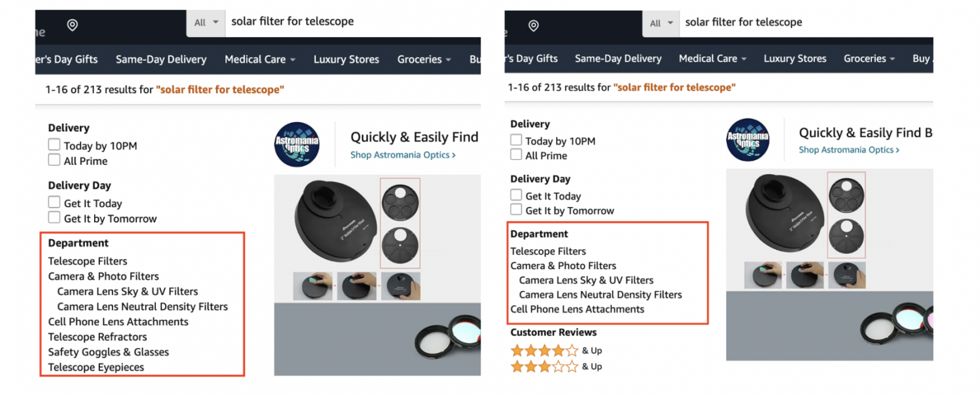980x395 pixels.
Task: Select Camera Lens Neutral Density Filters
Action: (x=143, y=306)
